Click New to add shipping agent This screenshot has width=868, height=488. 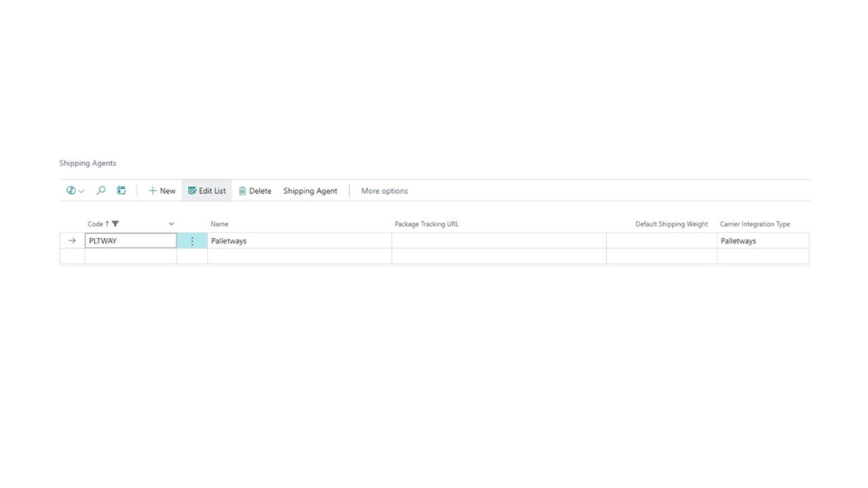(x=162, y=191)
